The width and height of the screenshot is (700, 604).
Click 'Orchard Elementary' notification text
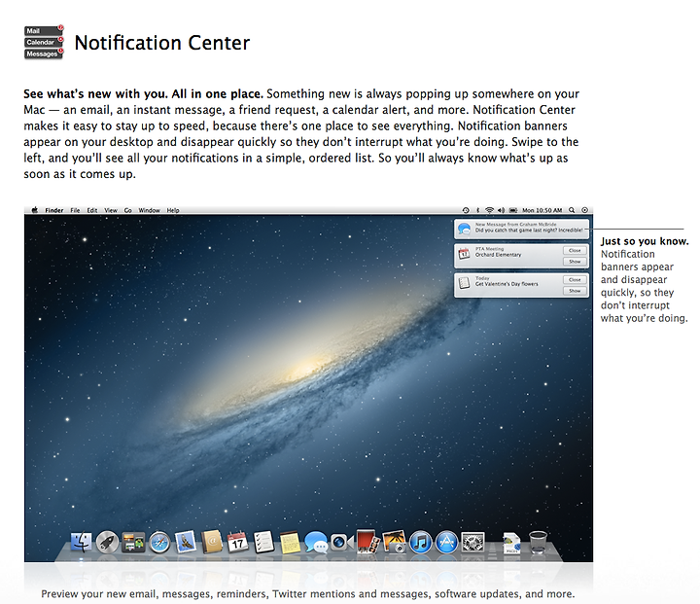pyautogui.click(x=498, y=255)
